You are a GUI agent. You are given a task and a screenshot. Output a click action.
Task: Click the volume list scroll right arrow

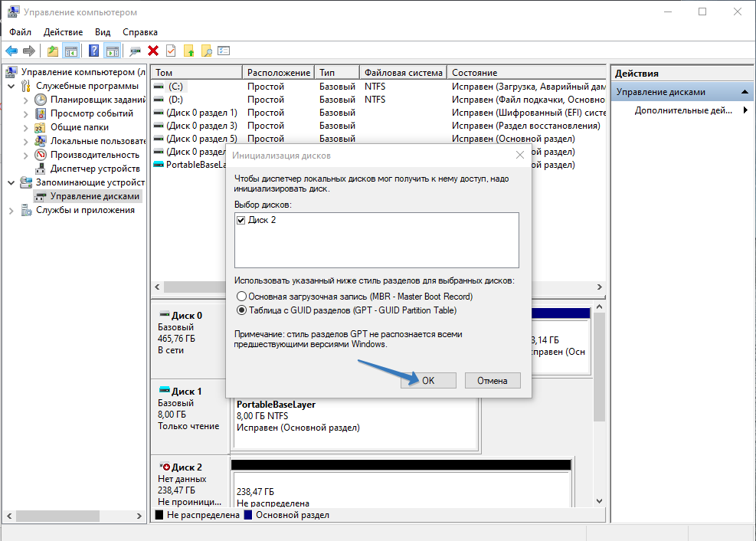click(x=599, y=287)
